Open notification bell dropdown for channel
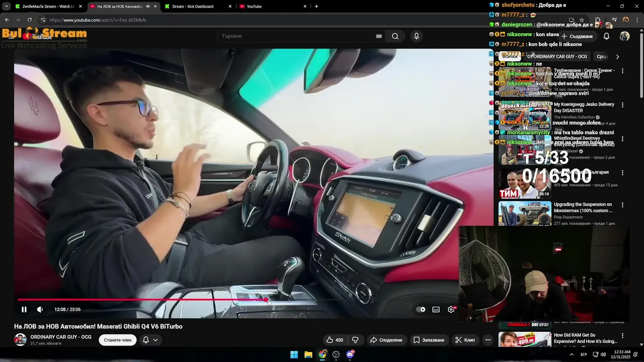The height and width of the screenshot is (362, 644). [150, 340]
